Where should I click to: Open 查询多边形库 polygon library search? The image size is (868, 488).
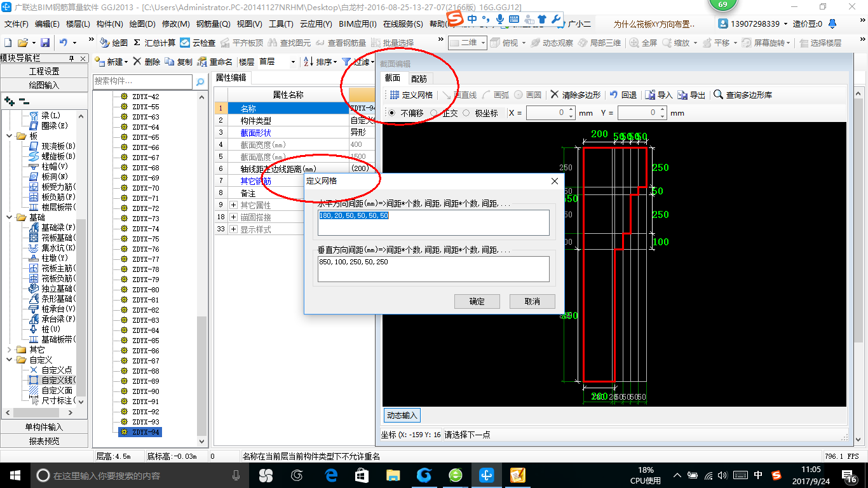743,95
